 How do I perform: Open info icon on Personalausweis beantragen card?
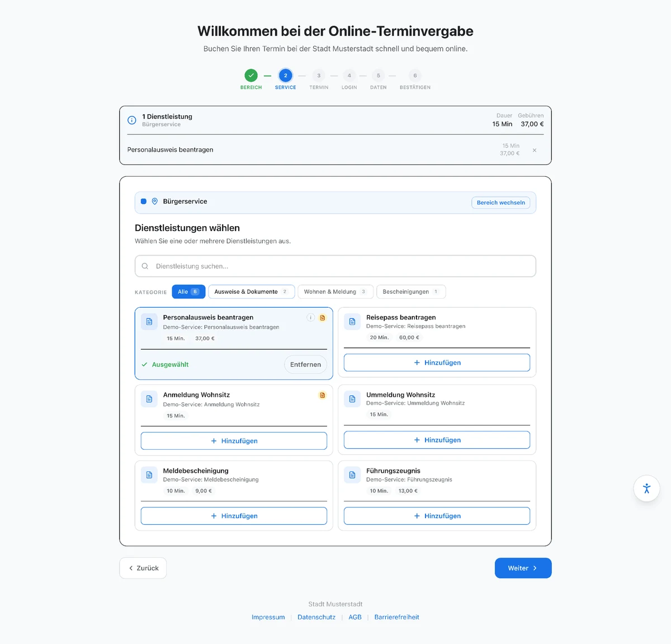pos(310,318)
